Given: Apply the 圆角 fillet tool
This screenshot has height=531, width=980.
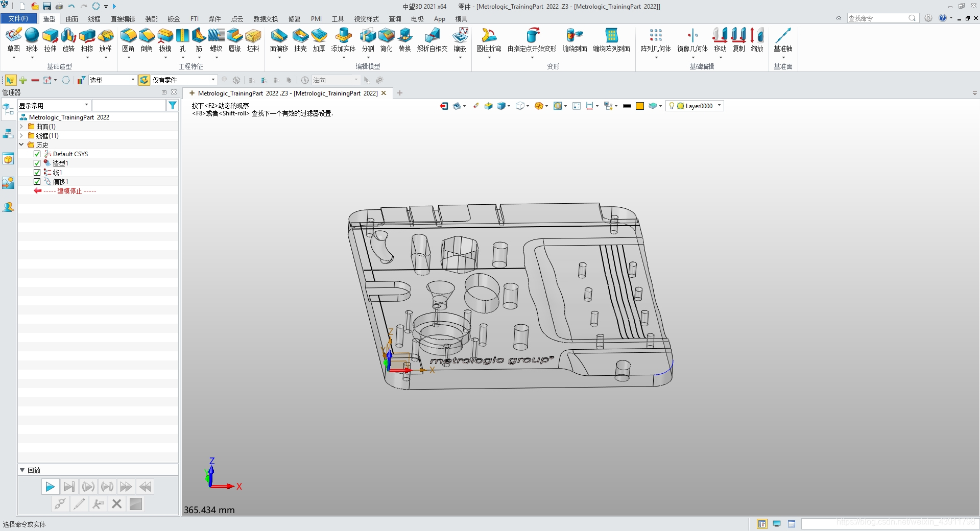Looking at the screenshot, I should click(128, 40).
